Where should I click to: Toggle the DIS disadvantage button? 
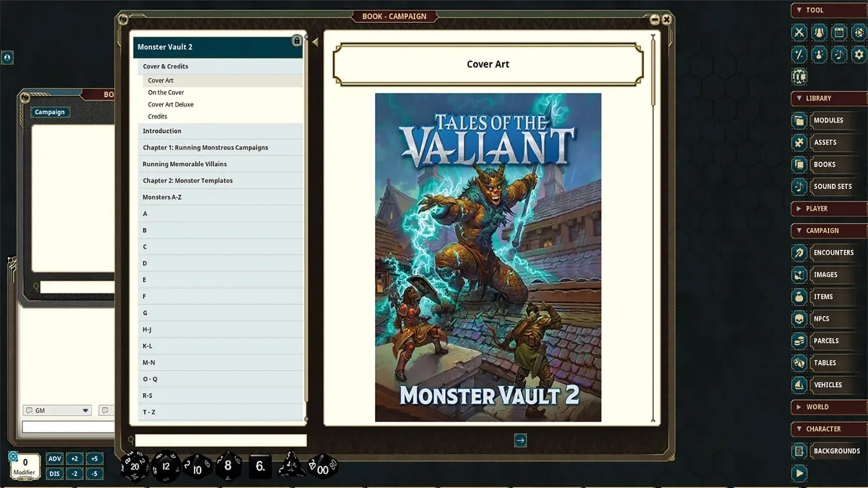(x=55, y=474)
